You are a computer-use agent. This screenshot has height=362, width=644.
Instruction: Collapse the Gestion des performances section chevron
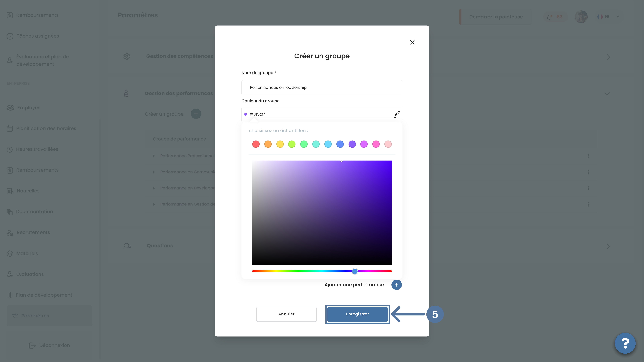click(x=607, y=94)
